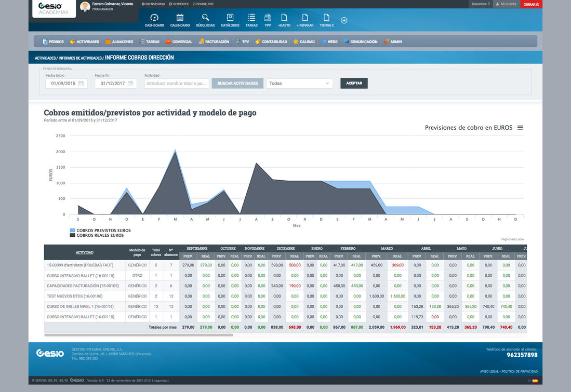
Task: Open the Almacenes menu
Action: click(x=119, y=42)
